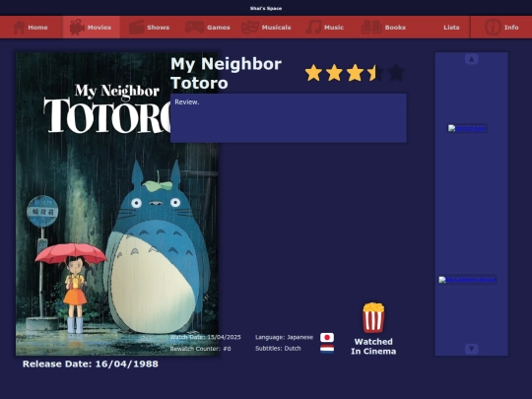
Task: Open the Spirited Away link in sidebar
Action: (x=467, y=128)
